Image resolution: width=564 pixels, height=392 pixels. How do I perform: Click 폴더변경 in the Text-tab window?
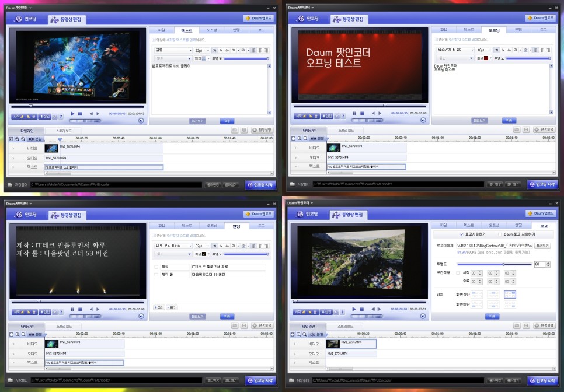(213, 185)
